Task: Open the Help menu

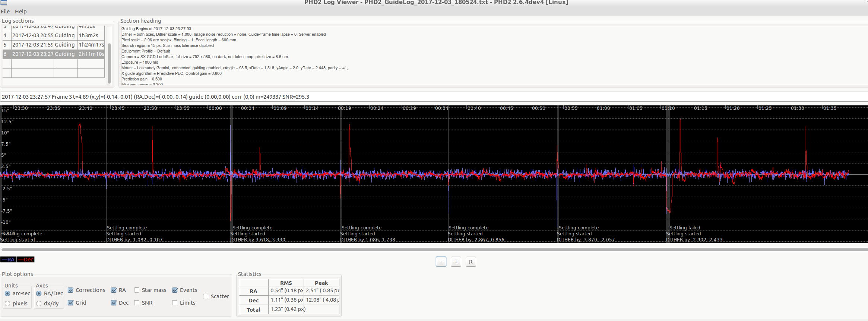Action: coord(20,12)
